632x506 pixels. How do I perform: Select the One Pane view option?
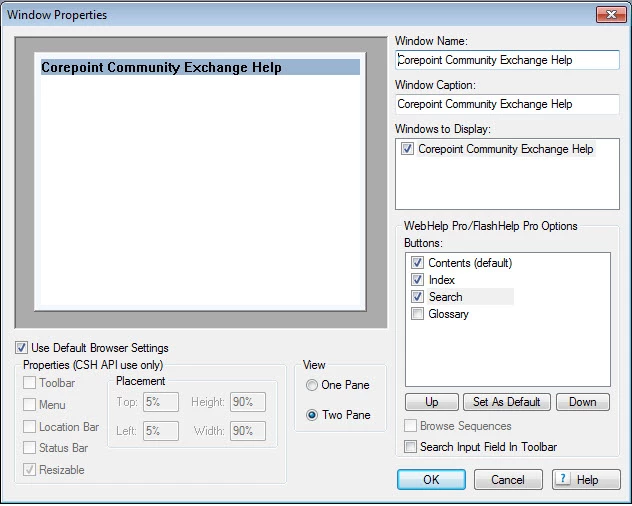[x=312, y=385]
